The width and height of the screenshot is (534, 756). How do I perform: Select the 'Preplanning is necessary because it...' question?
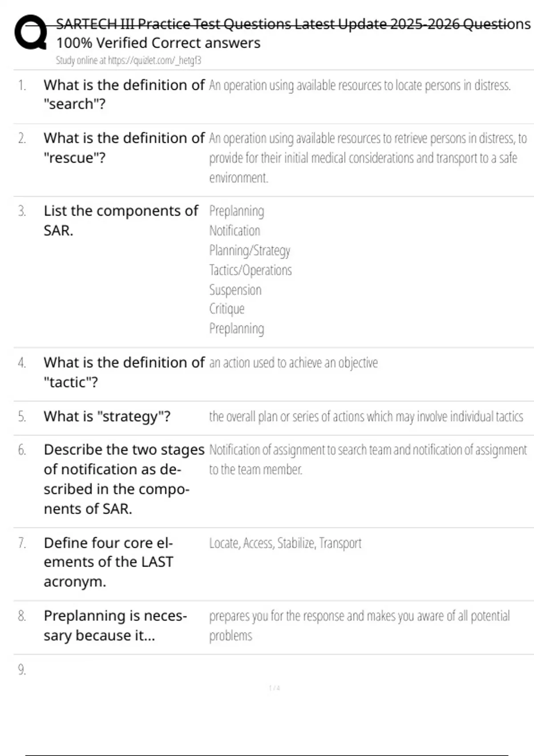115,626
